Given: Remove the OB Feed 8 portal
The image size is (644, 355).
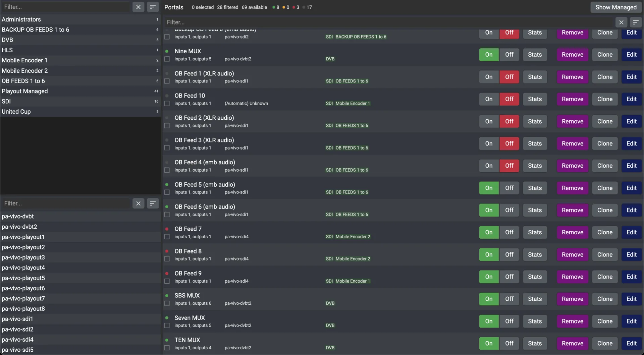Looking at the screenshot, I should [572, 255].
